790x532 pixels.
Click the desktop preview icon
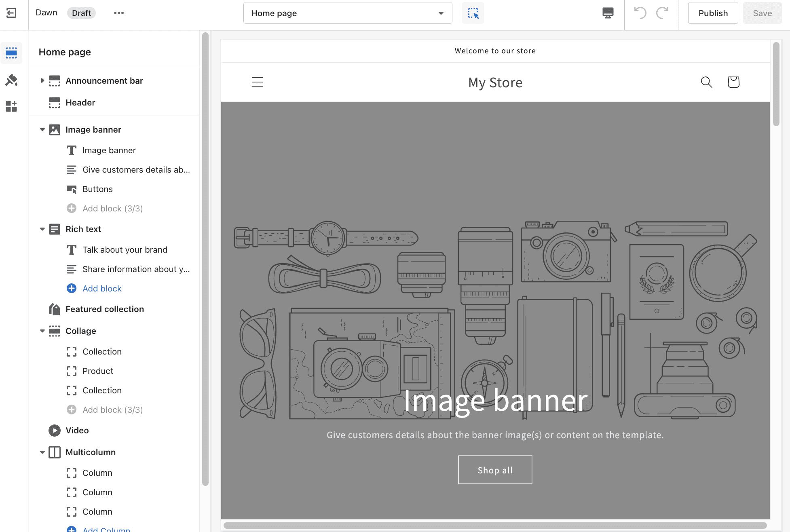(608, 13)
